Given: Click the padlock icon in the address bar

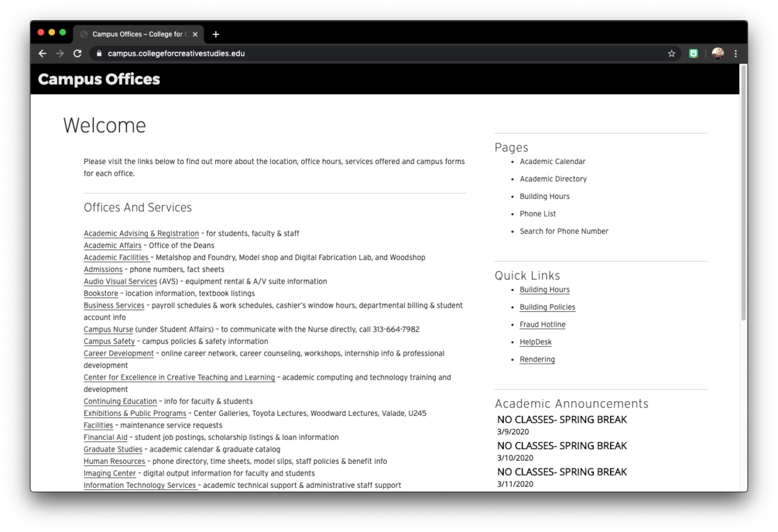Looking at the screenshot, I should [99, 54].
